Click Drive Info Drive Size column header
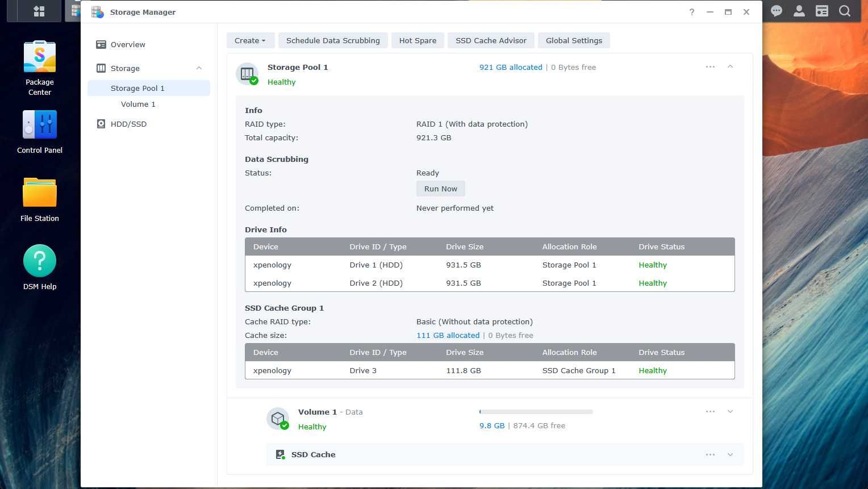 point(465,246)
